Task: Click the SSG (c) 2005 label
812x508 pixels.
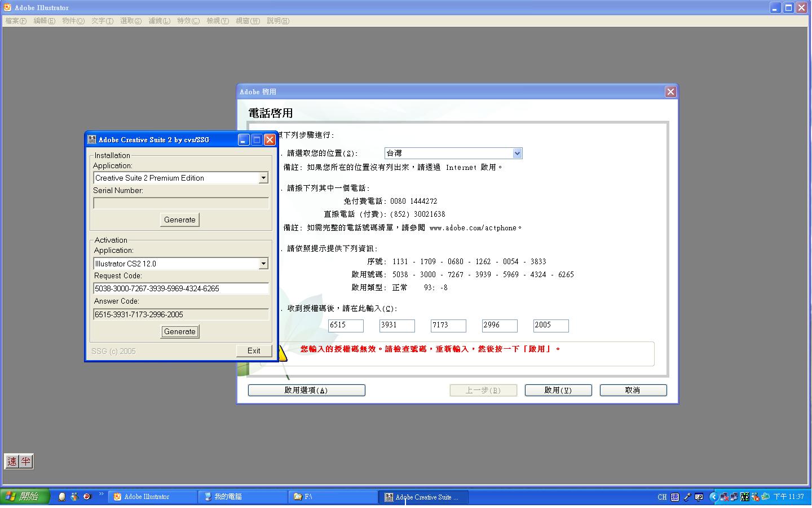Action: pyautogui.click(x=113, y=351)
